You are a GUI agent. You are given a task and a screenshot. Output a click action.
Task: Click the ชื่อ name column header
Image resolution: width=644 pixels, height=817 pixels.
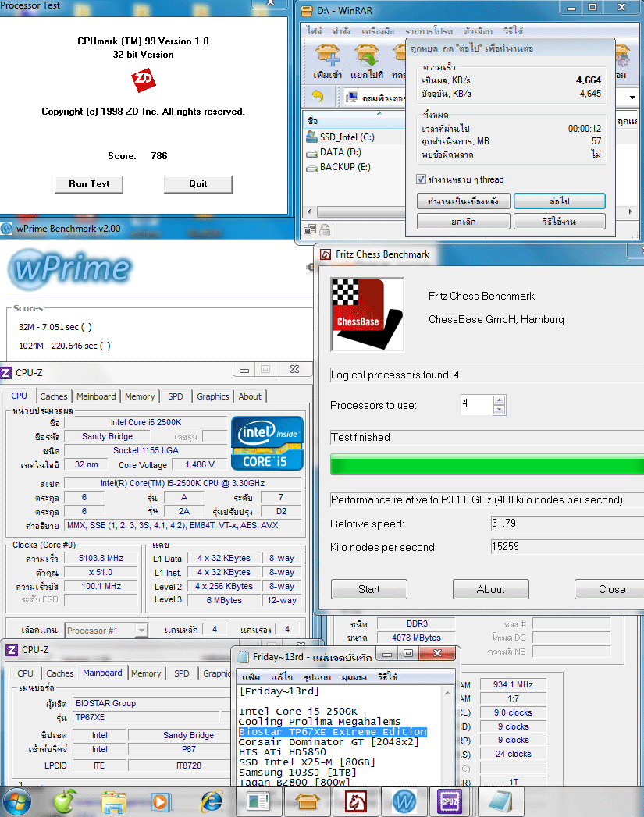point(354,121)
